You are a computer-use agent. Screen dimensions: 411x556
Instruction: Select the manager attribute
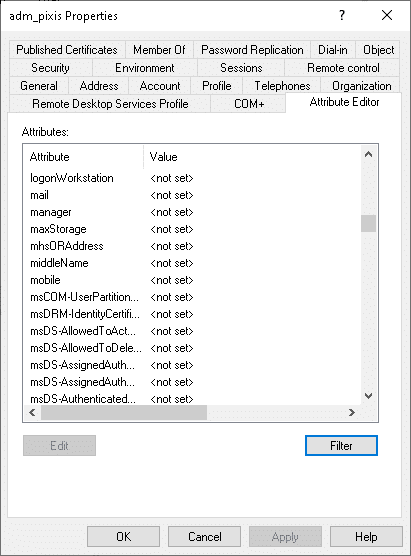51,212
